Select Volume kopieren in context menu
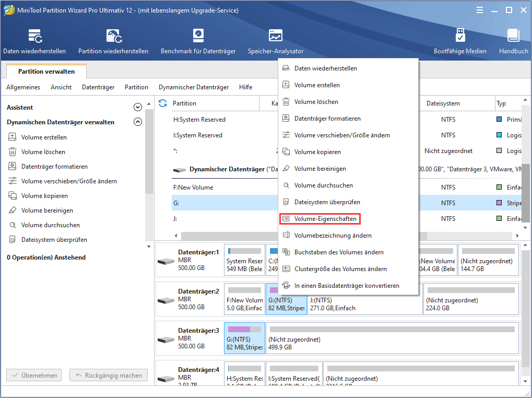 [x=348, y=151]
